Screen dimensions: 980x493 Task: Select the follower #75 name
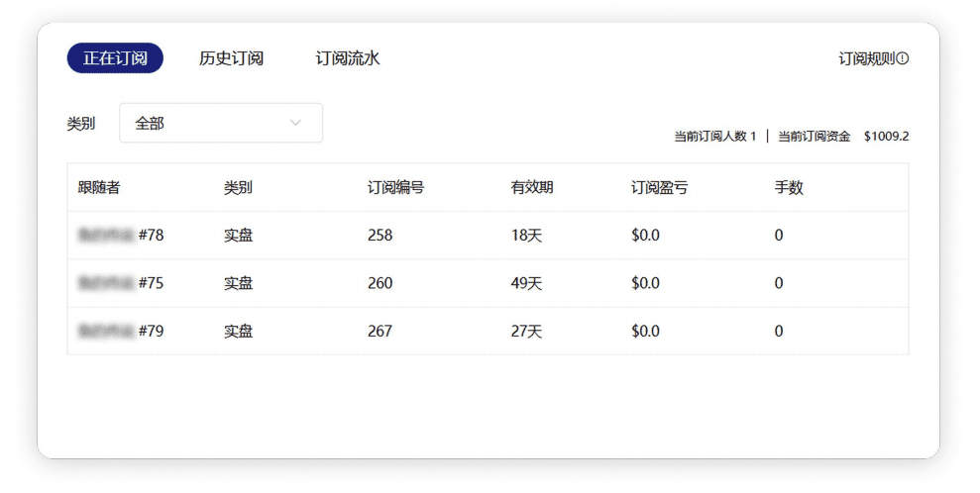[121, 283]
